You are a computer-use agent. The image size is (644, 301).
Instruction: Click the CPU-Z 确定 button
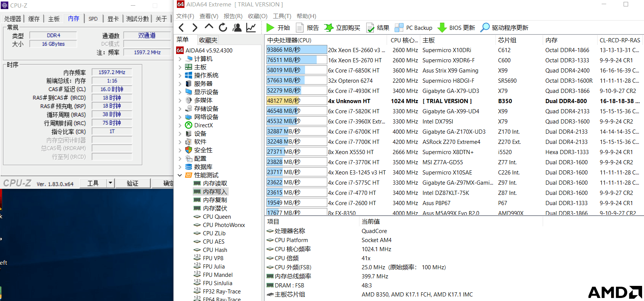pyautogui.click(x=163, y=183)
